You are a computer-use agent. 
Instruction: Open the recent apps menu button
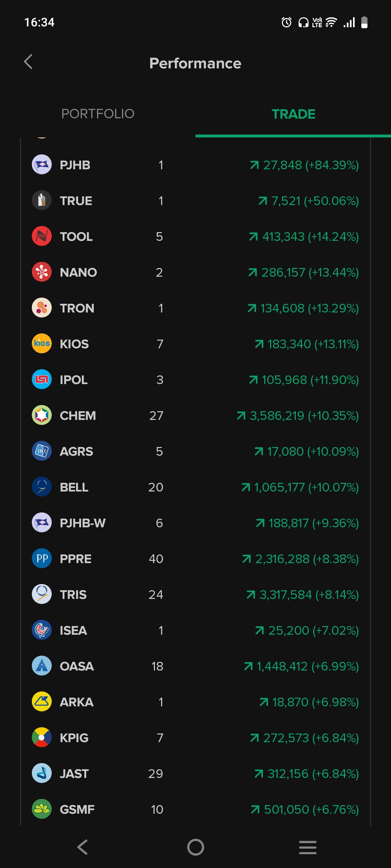click(x=308, y=847)
